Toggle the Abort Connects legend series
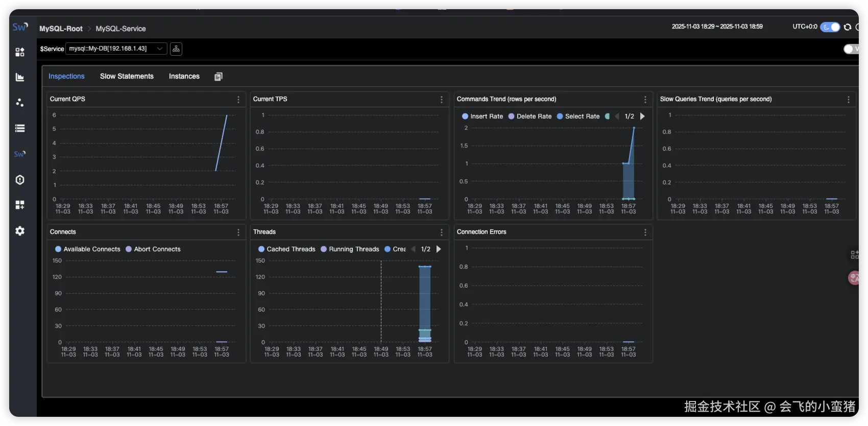Viewport: 868px width, 426px height. point(153,249)
